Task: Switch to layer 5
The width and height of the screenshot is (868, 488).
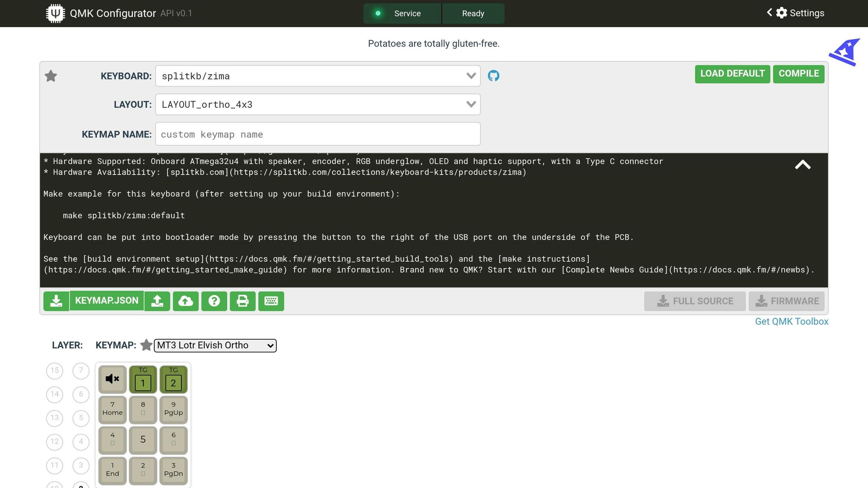Action: (x=81, y=418)
